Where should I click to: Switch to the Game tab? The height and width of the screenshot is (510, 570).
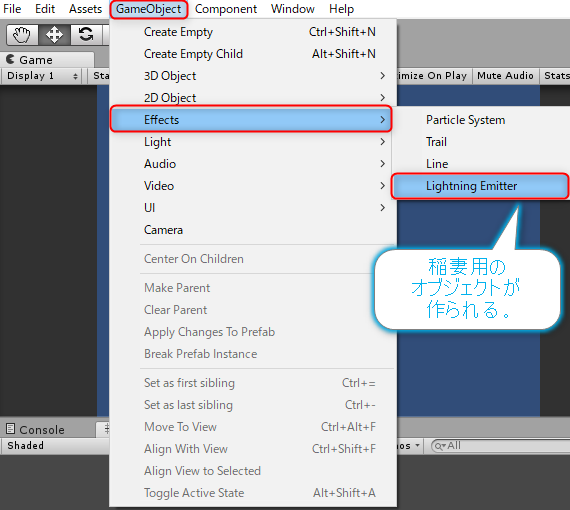pyautogui.click(x=48, y=60)
